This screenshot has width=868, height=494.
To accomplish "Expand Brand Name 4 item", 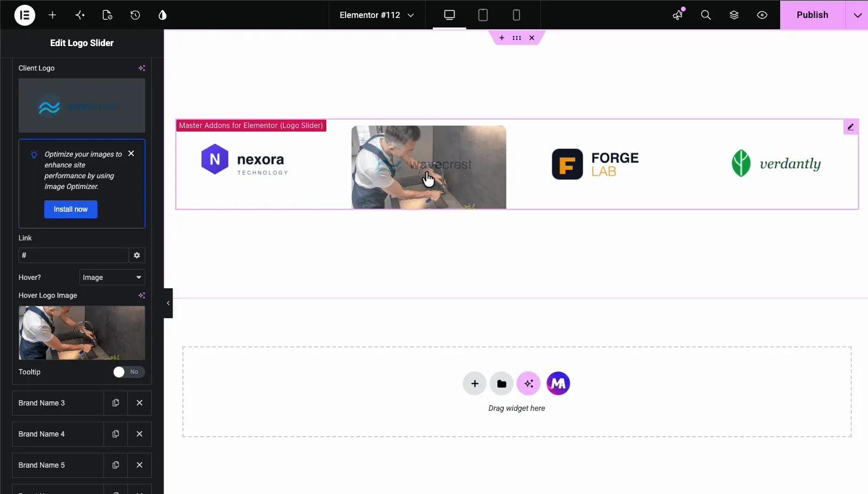I will 58,434.
